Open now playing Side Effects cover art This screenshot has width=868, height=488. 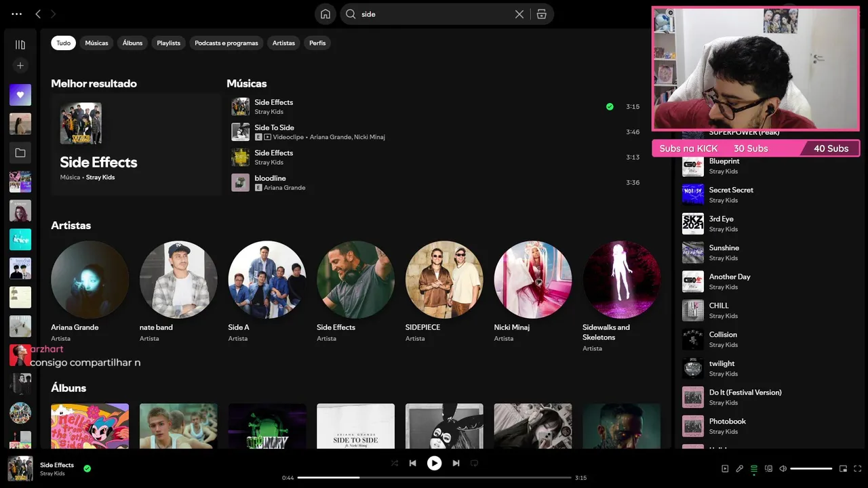pos(20,468)
